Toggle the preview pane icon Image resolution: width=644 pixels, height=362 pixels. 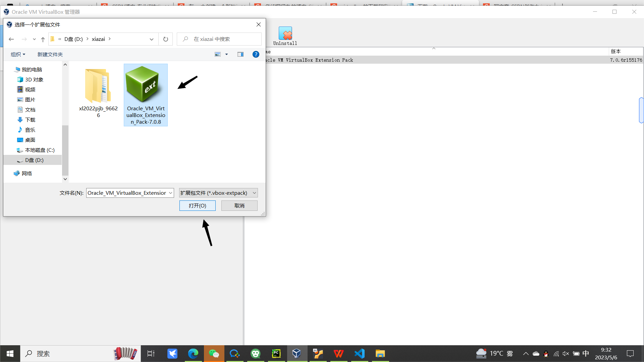[240, 54]
